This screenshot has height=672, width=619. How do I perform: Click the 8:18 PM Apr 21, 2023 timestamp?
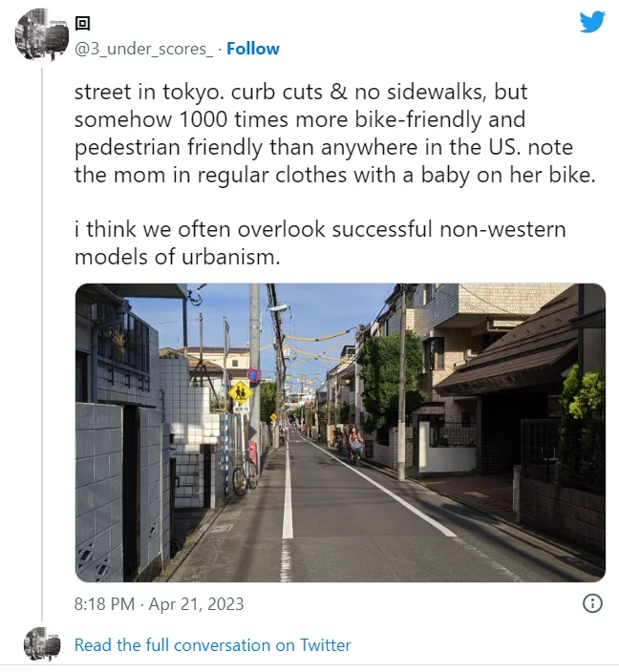click(159, 604)
